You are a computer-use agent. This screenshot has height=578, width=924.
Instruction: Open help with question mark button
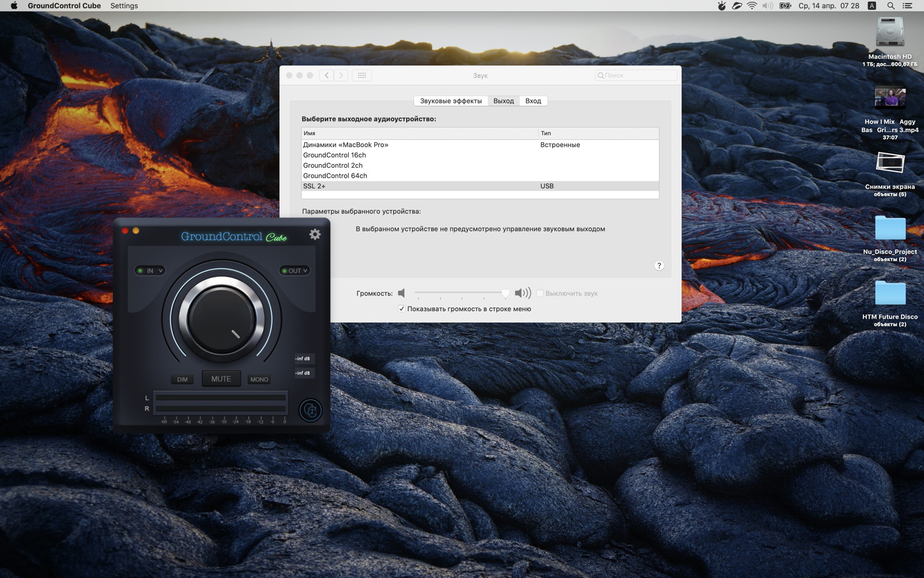coord(659,265)
